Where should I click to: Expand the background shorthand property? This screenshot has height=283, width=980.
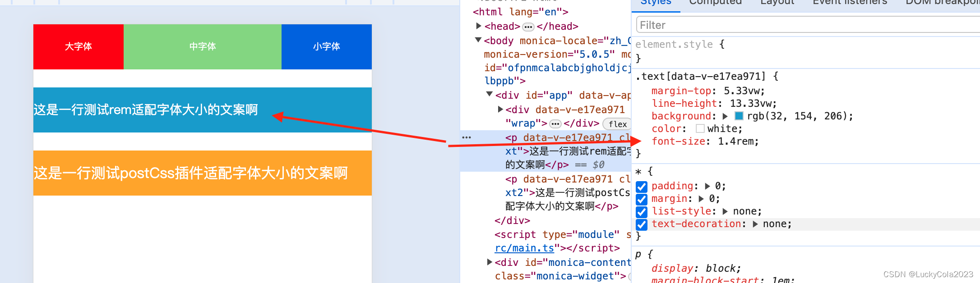pyautogui.click(x=725, y=116)
